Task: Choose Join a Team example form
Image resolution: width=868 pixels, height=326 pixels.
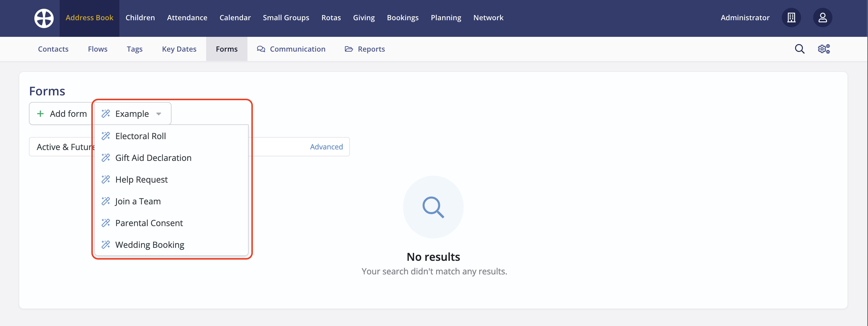Action: coord(171,201)
